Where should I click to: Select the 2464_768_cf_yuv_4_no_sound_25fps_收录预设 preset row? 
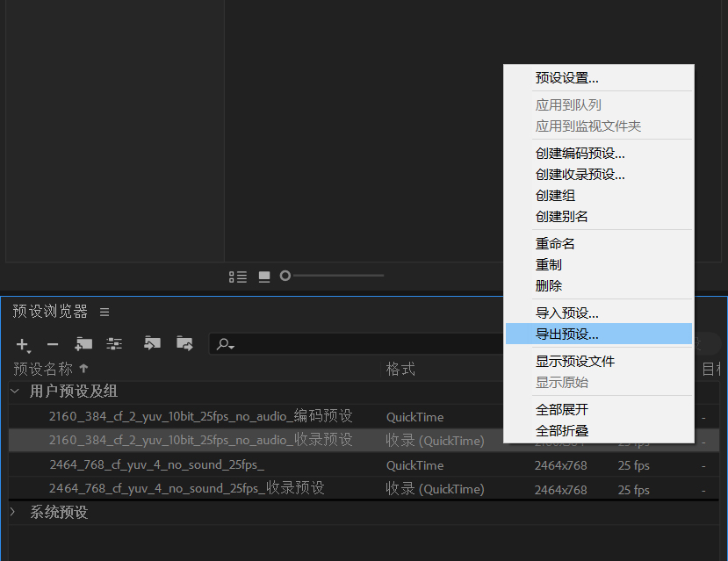(x=186, y=488)
